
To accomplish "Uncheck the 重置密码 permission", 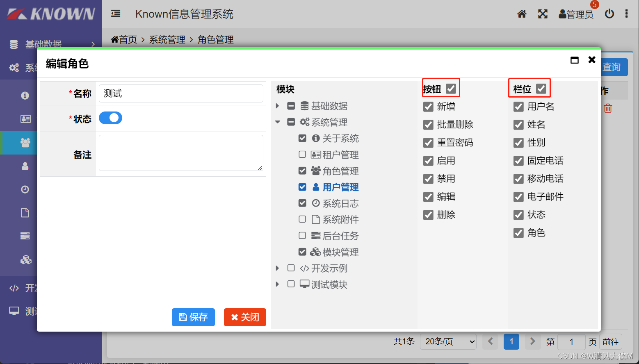I will coord(428,143).
